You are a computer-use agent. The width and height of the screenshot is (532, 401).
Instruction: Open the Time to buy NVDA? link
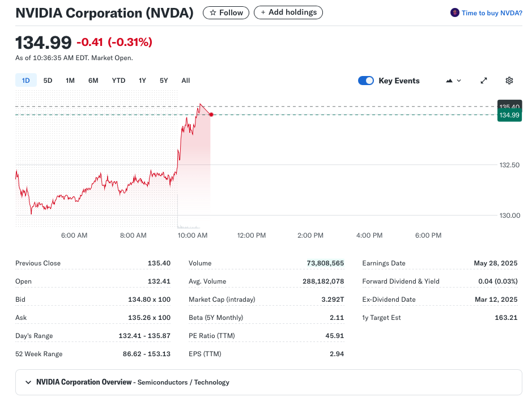pyautogui.click(x=492, y=13)
